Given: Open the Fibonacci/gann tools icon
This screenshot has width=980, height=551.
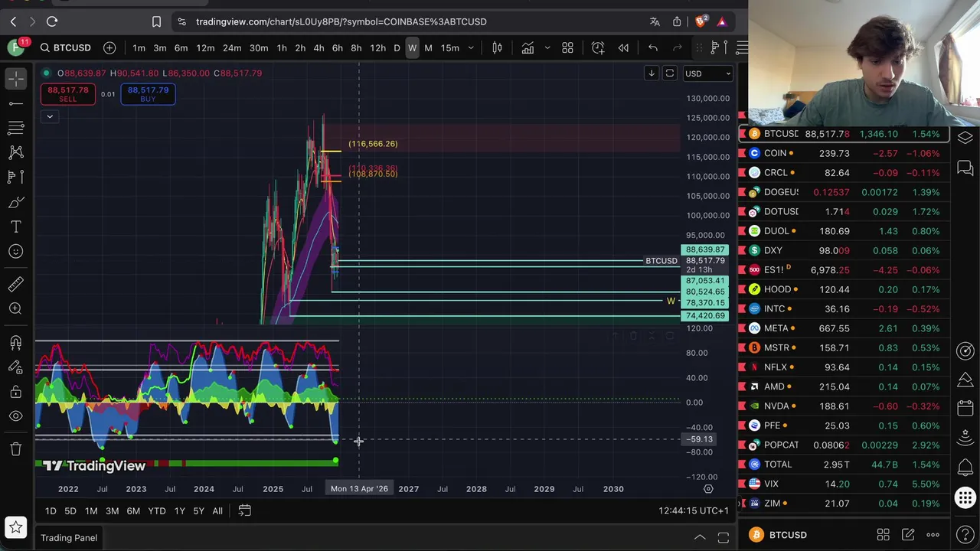Looking at the screenshot, I should tap(16, 128).
